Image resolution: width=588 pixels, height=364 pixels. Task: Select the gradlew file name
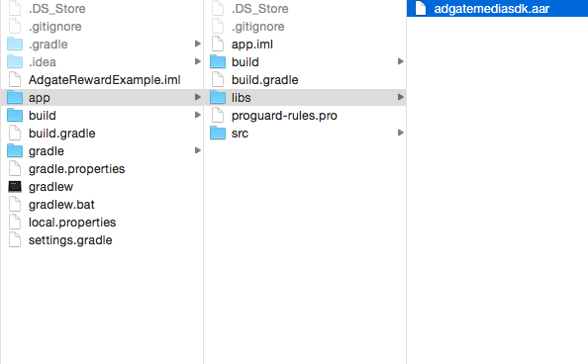[x=50, y=187]
